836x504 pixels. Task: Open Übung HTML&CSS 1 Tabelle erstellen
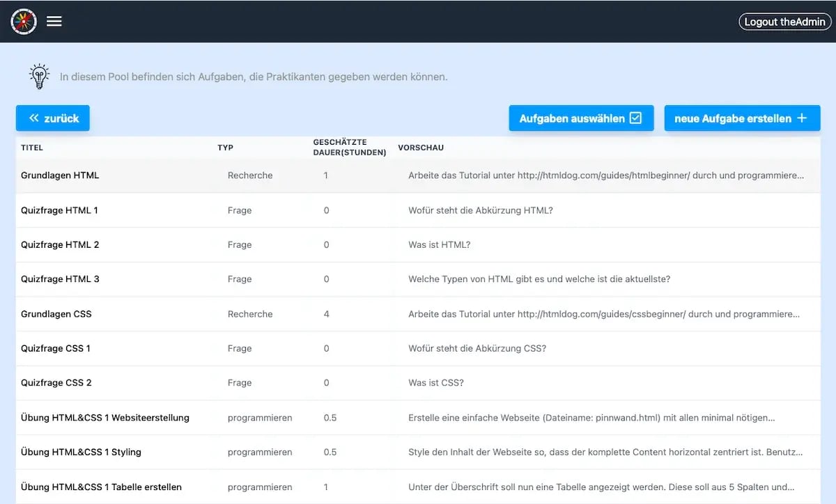102,487
